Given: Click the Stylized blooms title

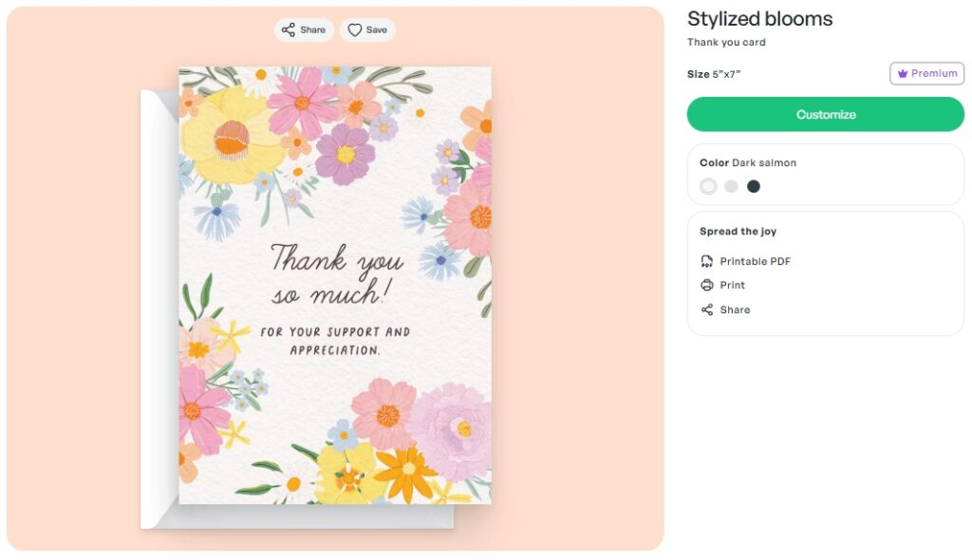Looking at the screenshot, I should coord(759,19).
